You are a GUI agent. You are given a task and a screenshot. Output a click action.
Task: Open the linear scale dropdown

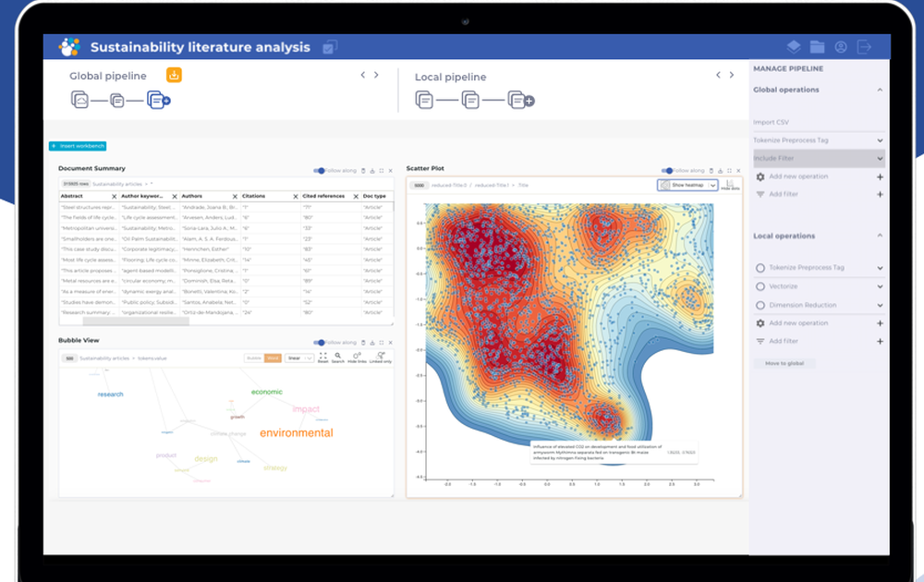(x=299, y=358)
